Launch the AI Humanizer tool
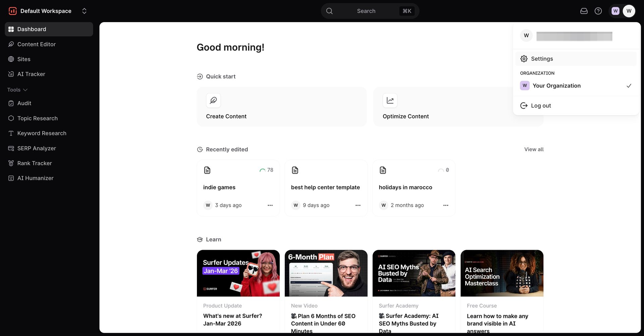Viewport: 644px width, 336px height. tap(35, 178)
